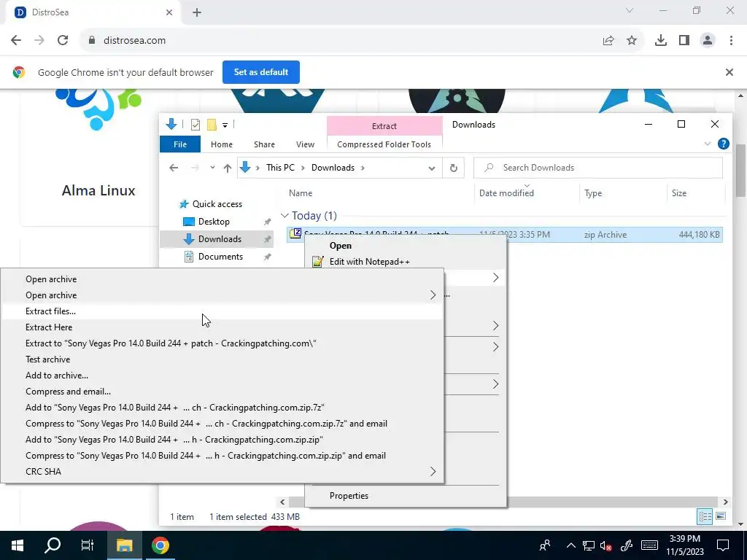Open Task View on taskbar
This screenshot has height=560, width=747.
click(88, 545)
